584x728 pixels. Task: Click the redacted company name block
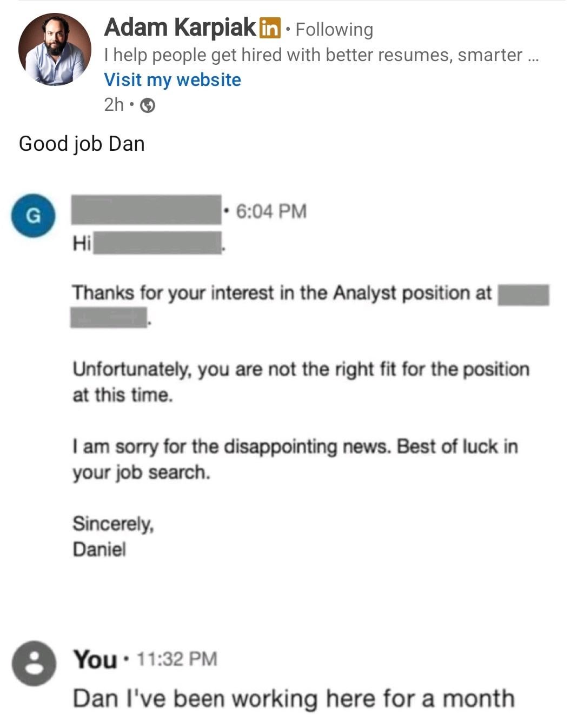523,295
